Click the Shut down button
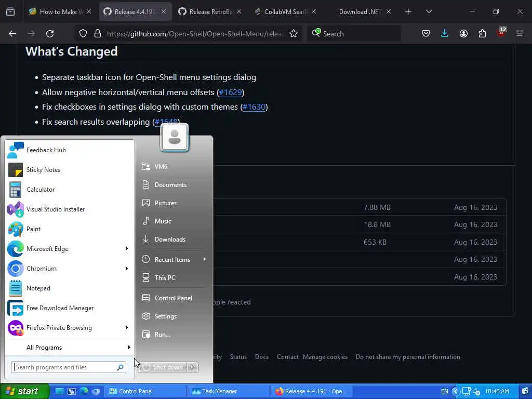This screenshot has width=532, height=399. 163,367
